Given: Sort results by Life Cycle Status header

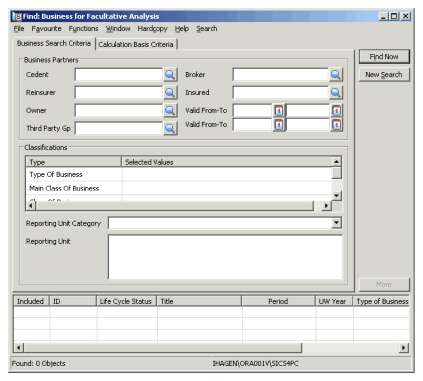Looking at the screenshot, I should point(126,301).
